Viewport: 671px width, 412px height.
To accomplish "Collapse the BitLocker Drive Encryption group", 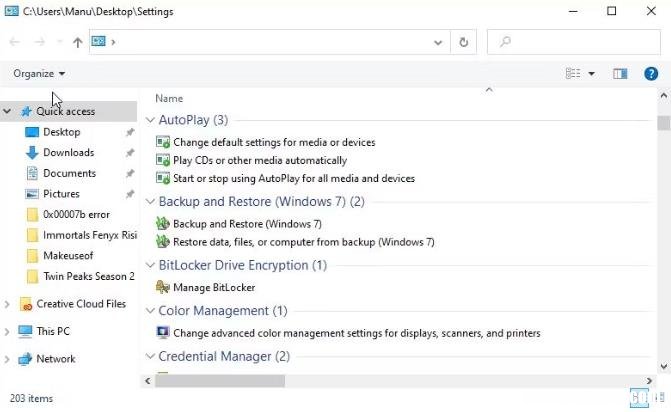I will [150, 265].
